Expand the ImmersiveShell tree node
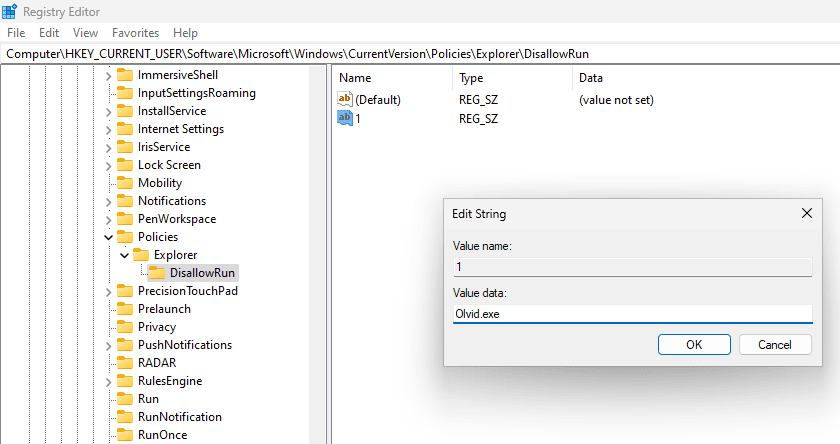The width and height of the screenshot is (840, 444). click(108, 75)
